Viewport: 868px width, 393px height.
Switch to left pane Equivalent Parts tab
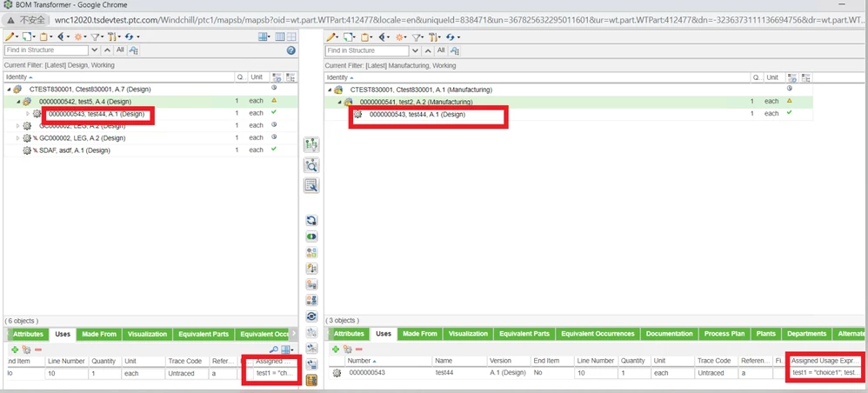(x=204, y=335)
